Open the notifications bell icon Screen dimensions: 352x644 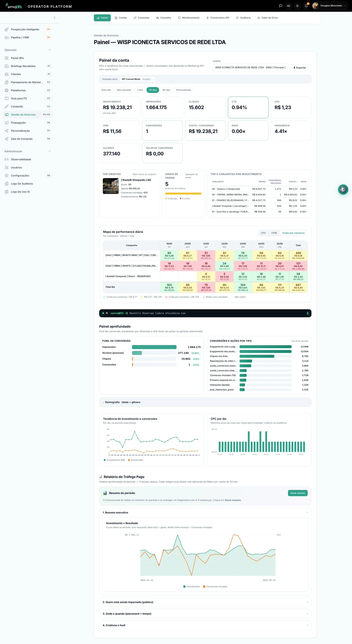click(x=306, y=6)
